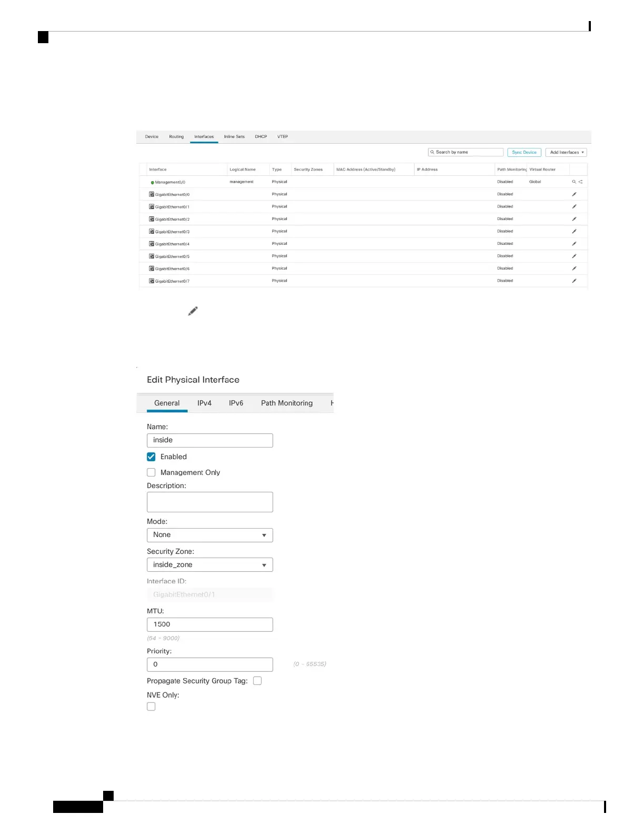Open the Mode dropdown showing None

210,535
